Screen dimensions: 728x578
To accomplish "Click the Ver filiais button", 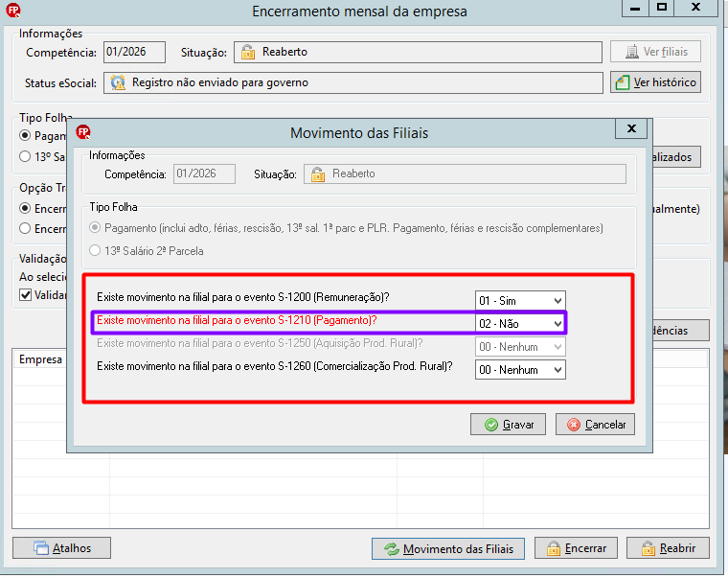I will 655,52.
